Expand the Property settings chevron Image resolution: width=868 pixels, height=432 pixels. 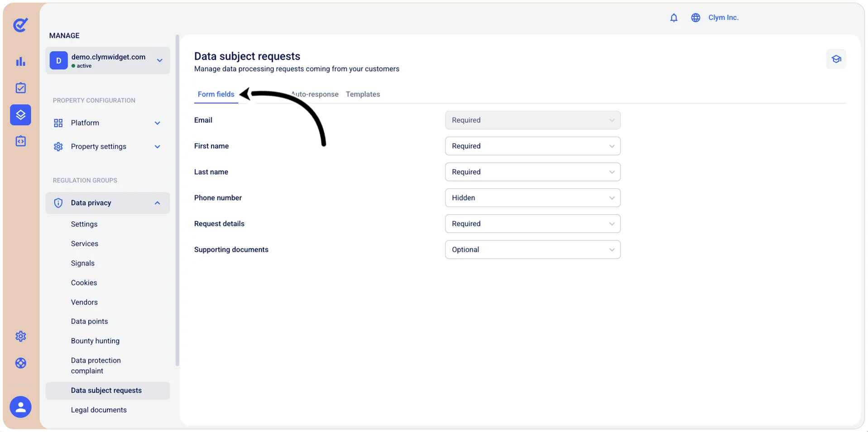pyautogui.click(x=157, y=147)
